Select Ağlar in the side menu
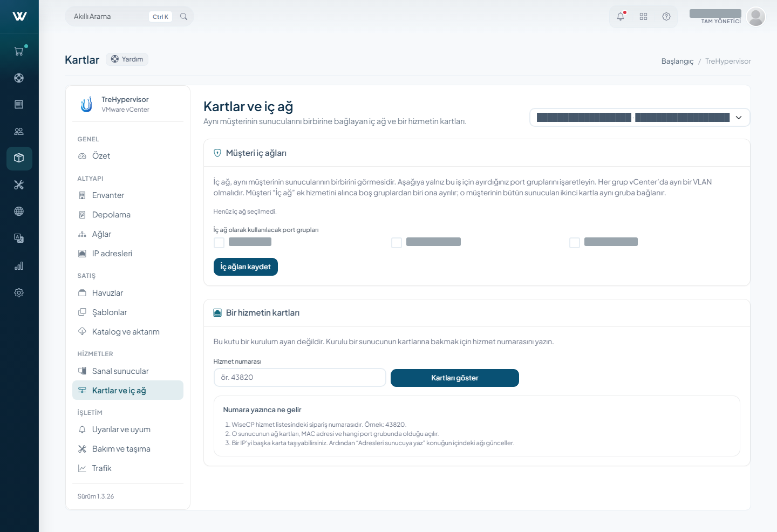This screenshot has height=532, width=777. (128, 234)
